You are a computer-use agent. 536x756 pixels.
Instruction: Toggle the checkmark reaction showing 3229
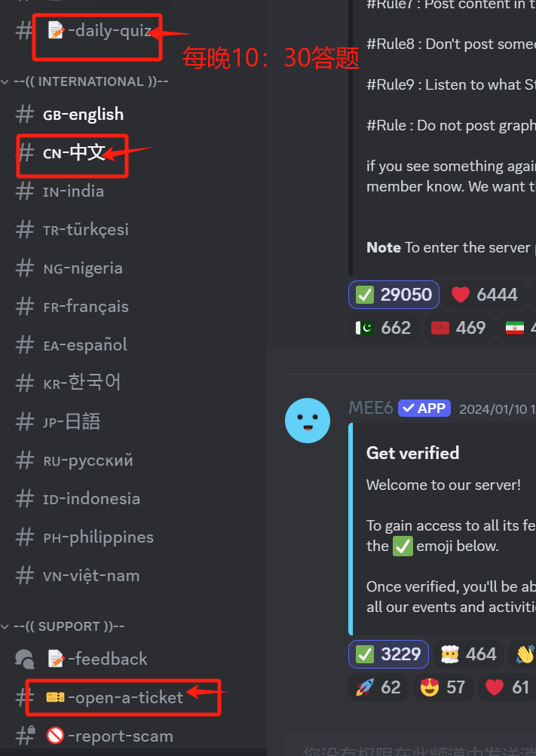pyautogui.click(x=388, y=654)
